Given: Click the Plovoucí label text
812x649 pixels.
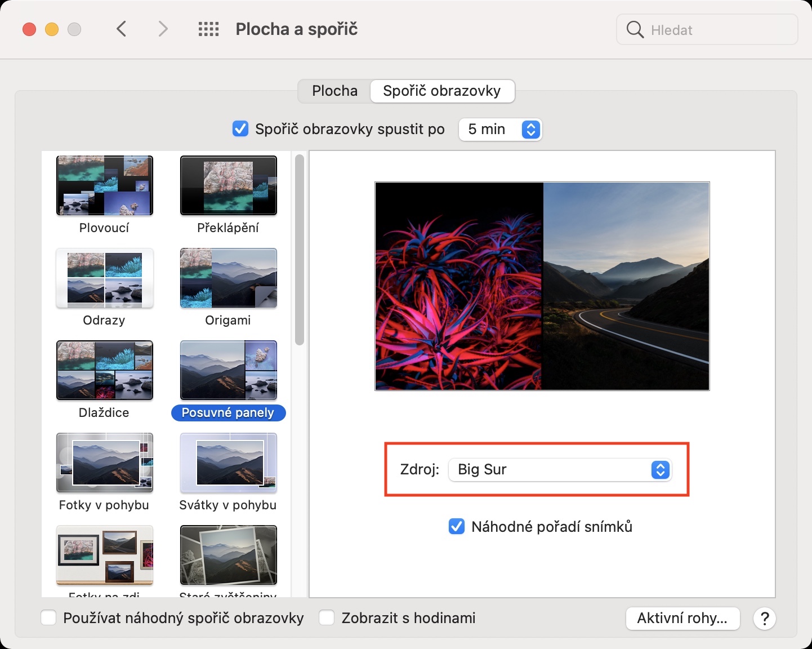Looking at the screenshot, I should pyautogui.click(x=104, y=228).
